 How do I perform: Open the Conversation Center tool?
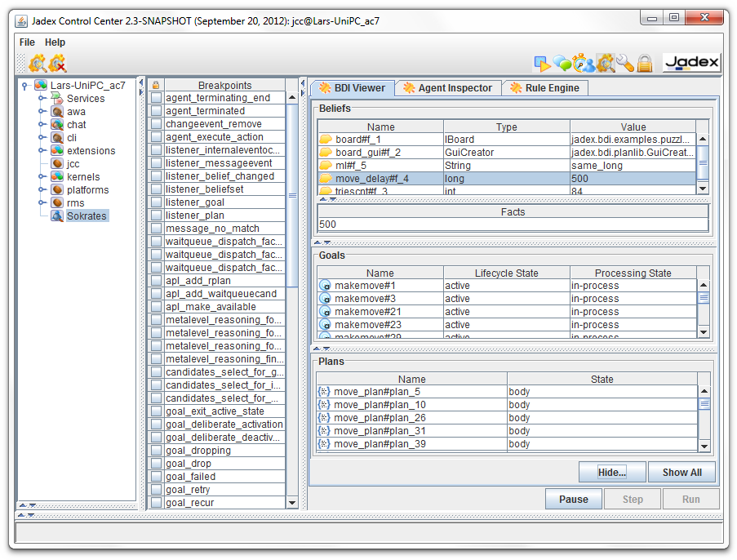click(x=561, y=62)
